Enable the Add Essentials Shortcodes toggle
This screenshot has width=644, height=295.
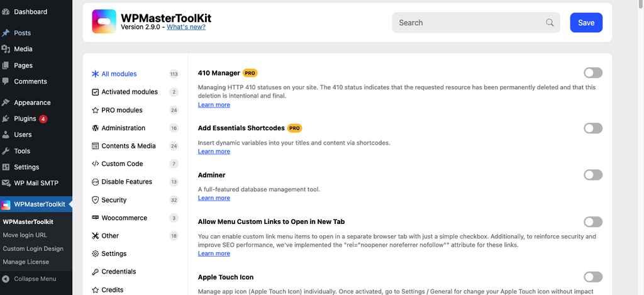click(x=593, y=128)
